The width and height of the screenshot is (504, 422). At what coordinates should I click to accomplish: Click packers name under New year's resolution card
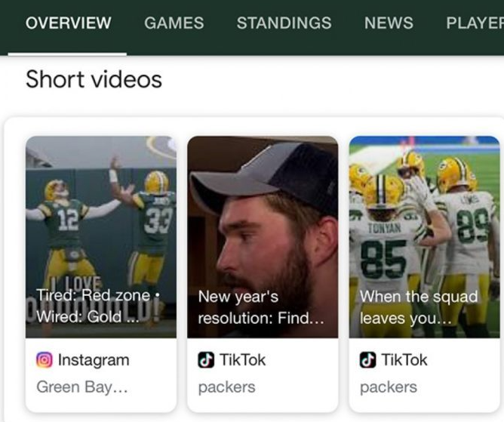226,387
